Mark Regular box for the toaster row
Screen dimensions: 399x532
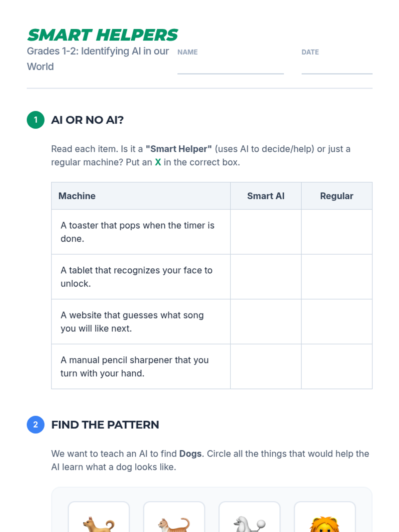pos(336,232)
